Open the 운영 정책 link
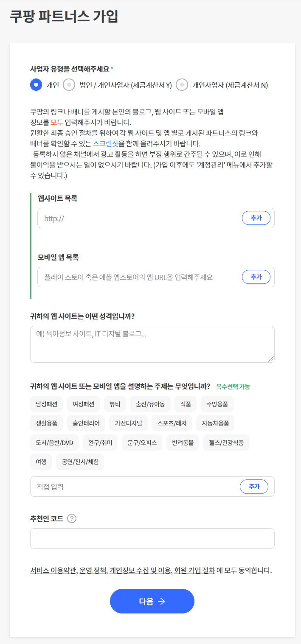 coord(93,571)
